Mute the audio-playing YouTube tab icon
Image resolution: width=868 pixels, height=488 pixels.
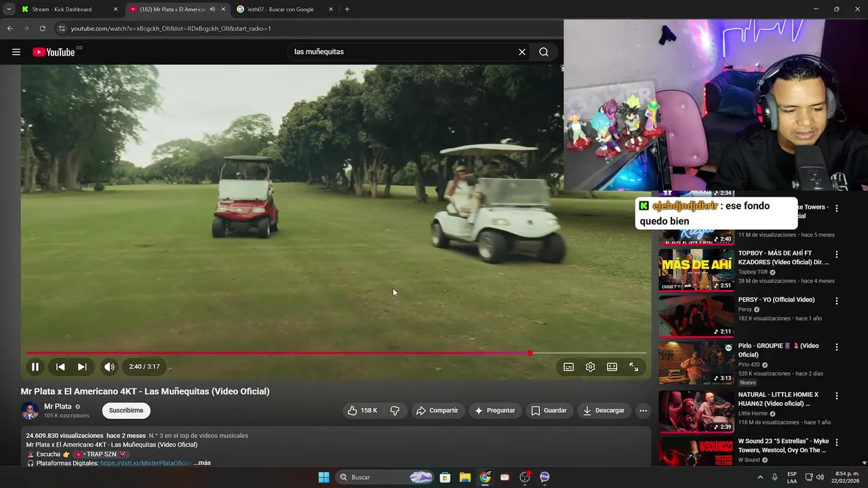(212, 9)
